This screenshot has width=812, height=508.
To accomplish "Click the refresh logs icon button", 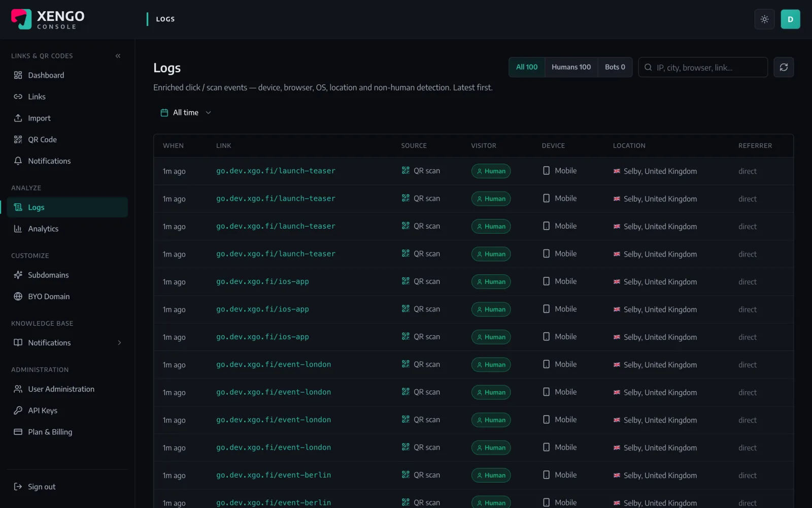I will point(784,67).
